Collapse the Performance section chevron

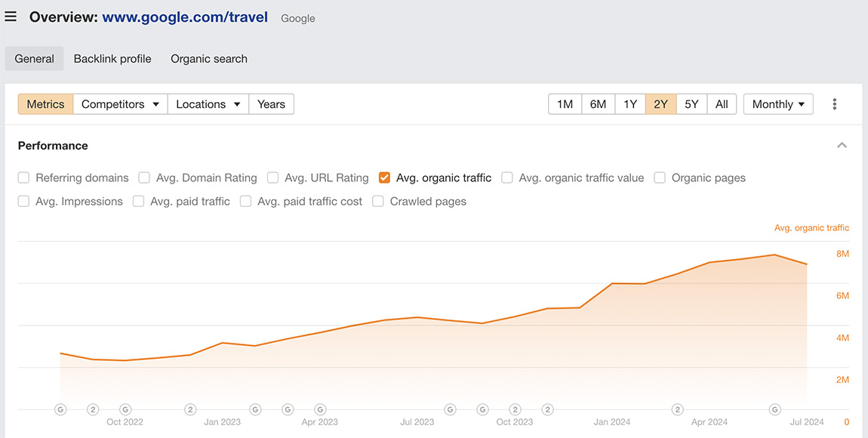842,145
